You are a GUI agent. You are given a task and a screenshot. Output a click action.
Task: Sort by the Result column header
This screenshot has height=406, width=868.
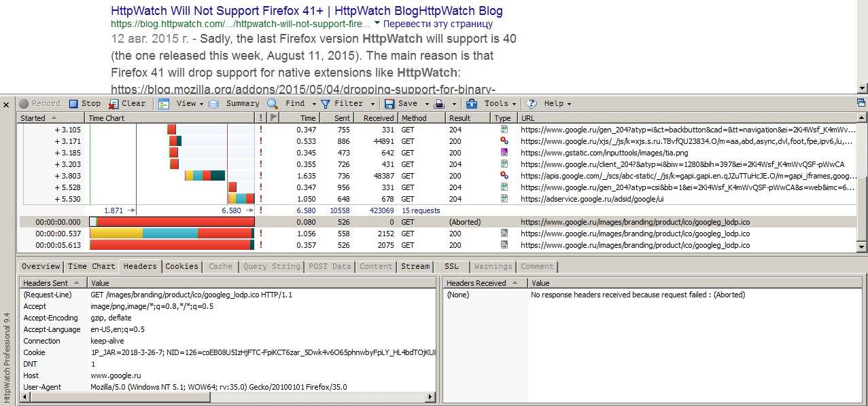click(469, 118)
